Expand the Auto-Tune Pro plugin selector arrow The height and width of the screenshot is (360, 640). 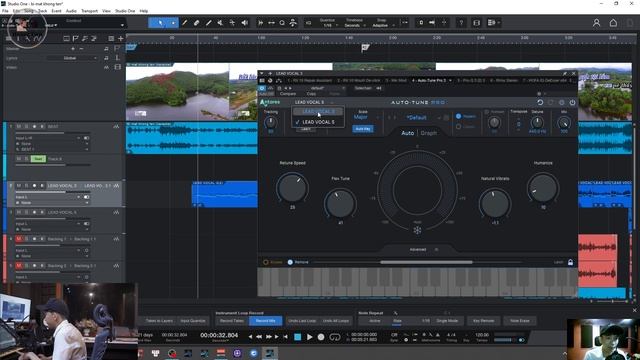pos(450,80)
